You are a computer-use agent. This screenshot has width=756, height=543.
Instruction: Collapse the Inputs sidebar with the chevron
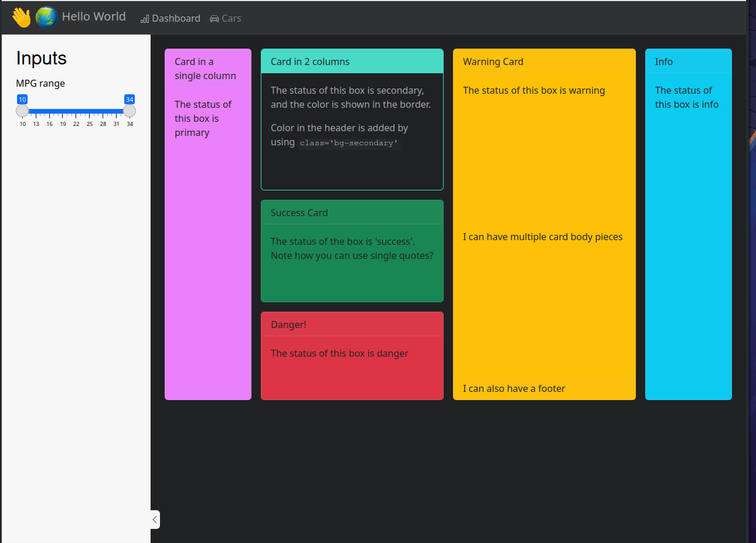[155, 520]
